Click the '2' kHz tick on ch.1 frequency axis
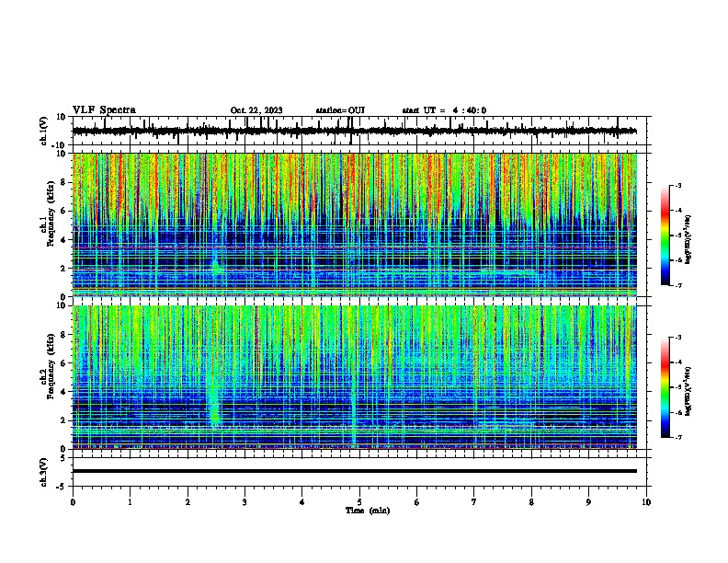 tap(64, 268)
